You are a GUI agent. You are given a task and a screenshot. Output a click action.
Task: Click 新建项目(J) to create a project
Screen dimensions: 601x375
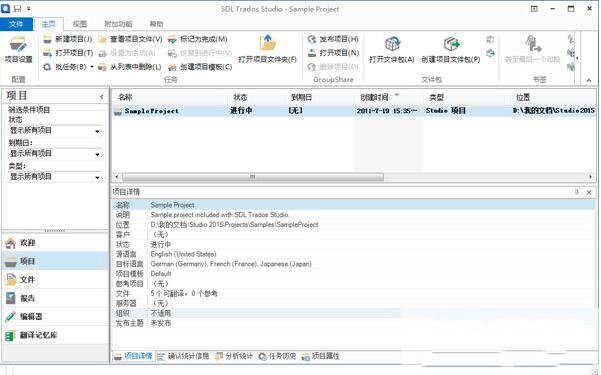[x=68, y=39]
